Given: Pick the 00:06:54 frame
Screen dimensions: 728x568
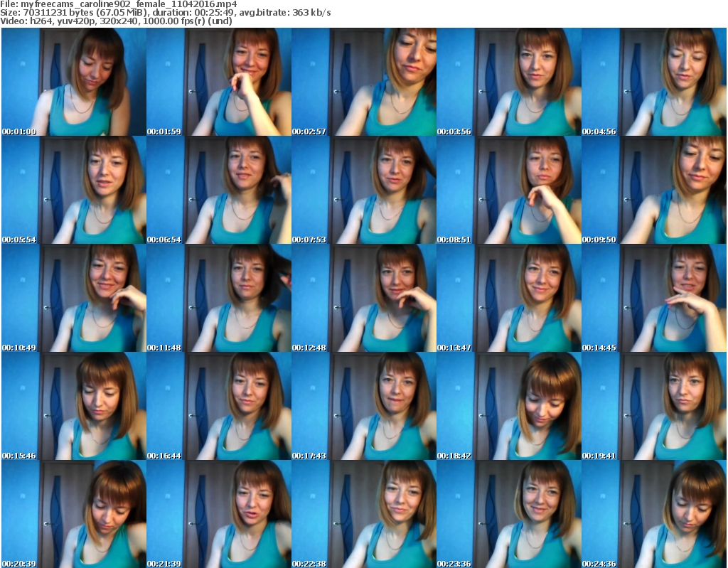Looking at the screenshot, I should pos(219,190).
